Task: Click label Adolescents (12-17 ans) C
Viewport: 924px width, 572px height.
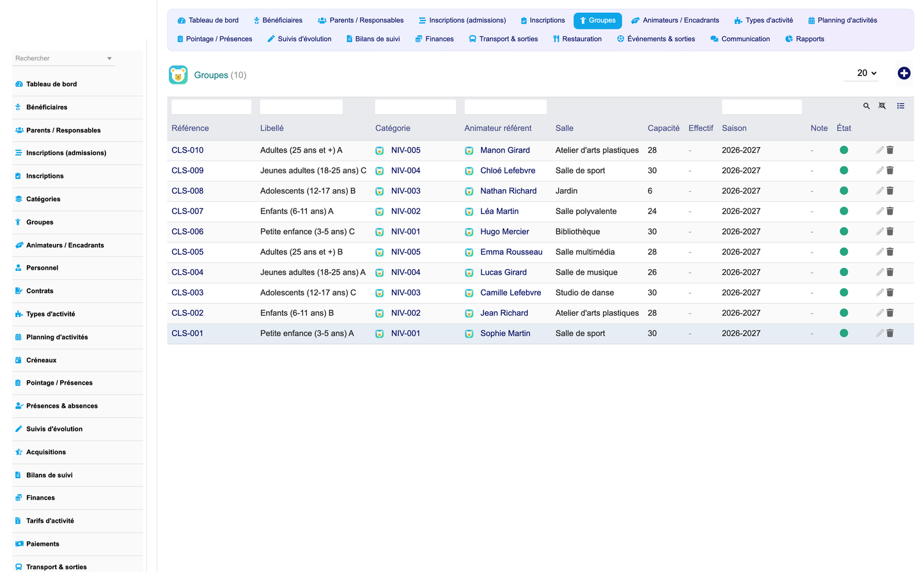Action: point(308,293)
